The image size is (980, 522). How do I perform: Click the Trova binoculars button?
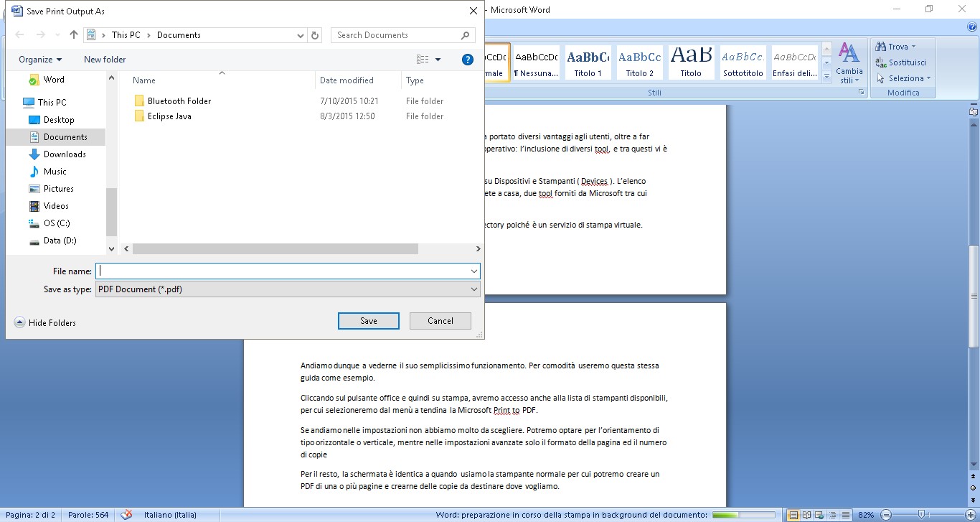[895, 47]
